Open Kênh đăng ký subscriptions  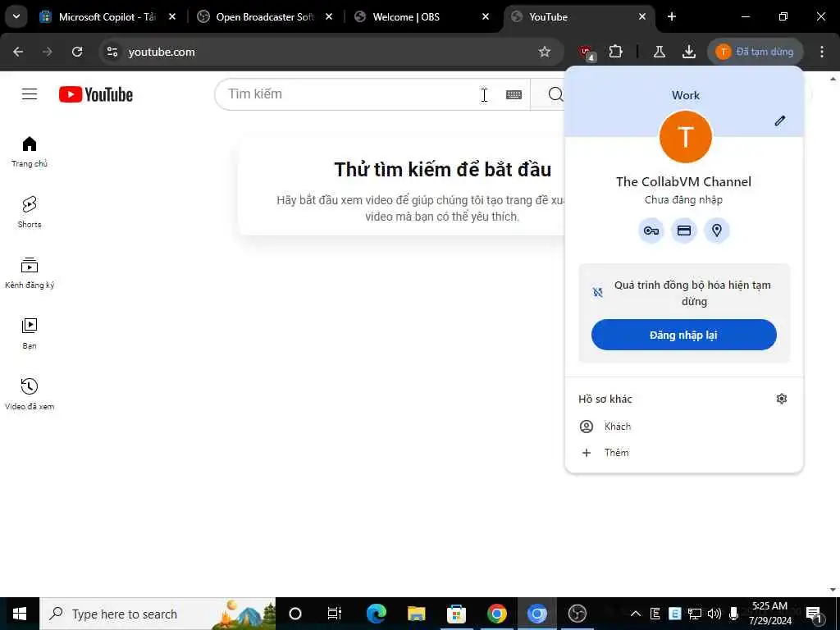tap(30, 272)
